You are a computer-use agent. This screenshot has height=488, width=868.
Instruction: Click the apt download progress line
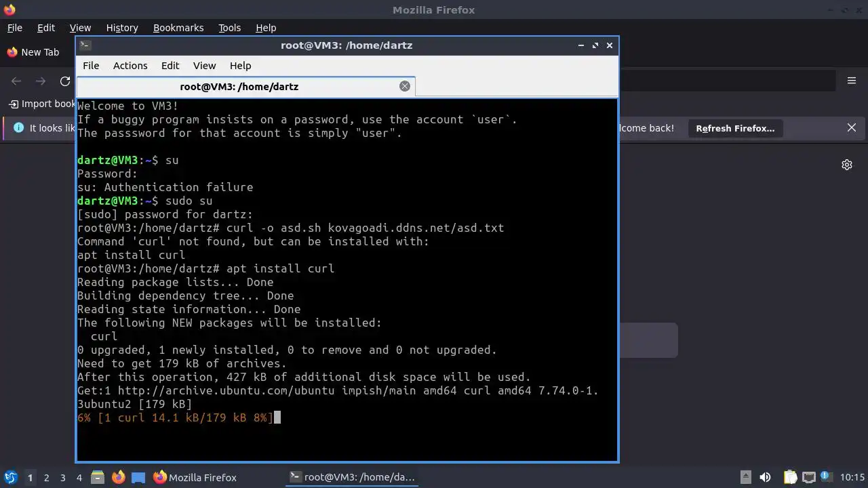pyautogui.click(x=175, y=418)
